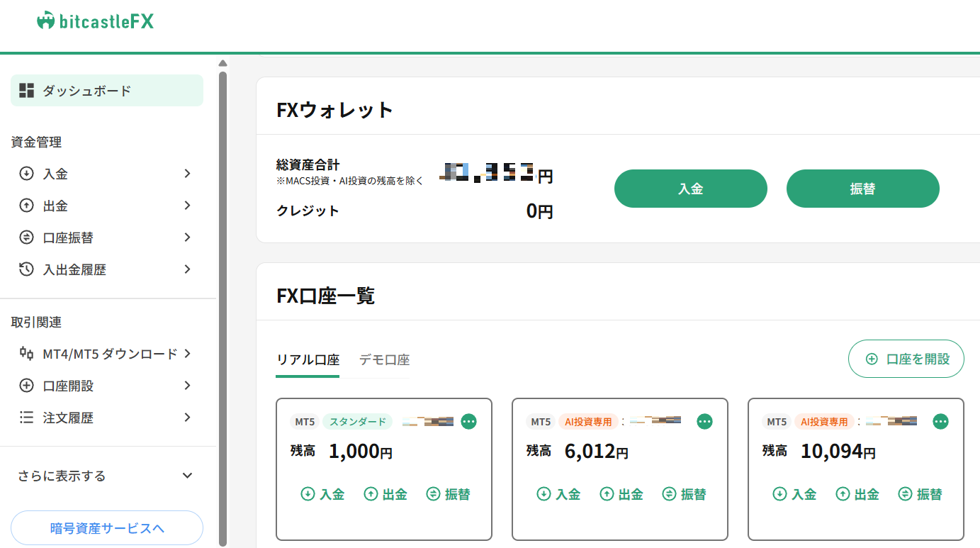Expand the 注文履歴 sidebar entry chevron
This screenshot has width=980, height=548.
187,418
